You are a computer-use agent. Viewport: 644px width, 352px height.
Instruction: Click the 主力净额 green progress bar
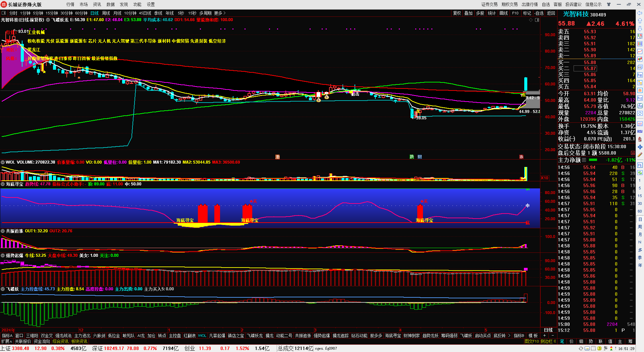[x=593, y=160]
